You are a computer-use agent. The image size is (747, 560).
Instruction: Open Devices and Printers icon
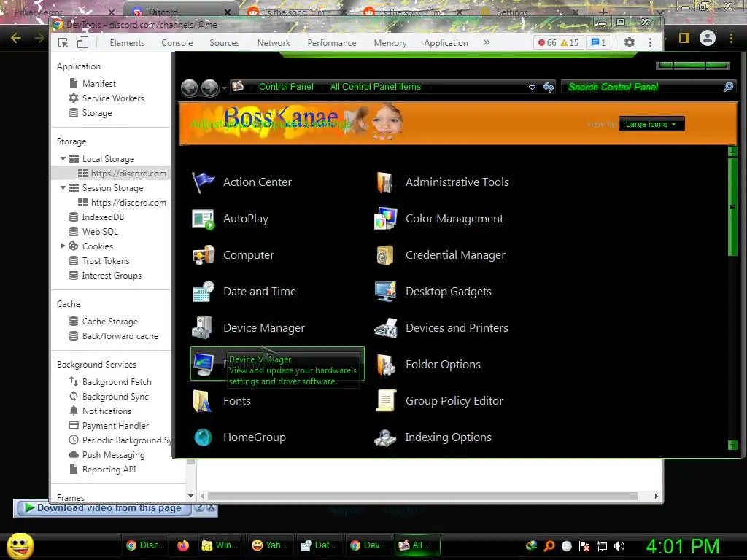click(x=385, y=328)
